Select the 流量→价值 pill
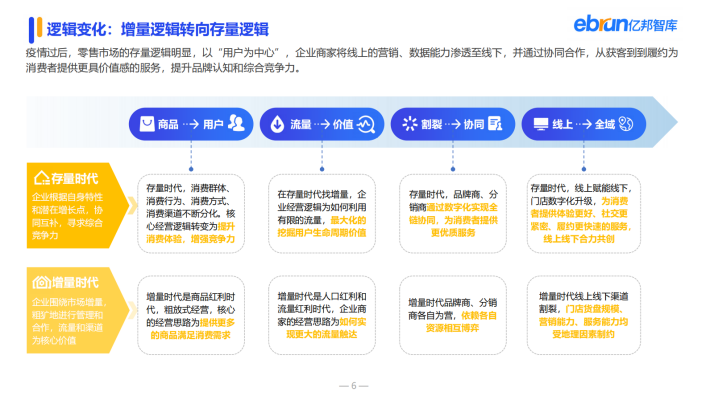This screenshot has height=400, width=710. (322, 124)
